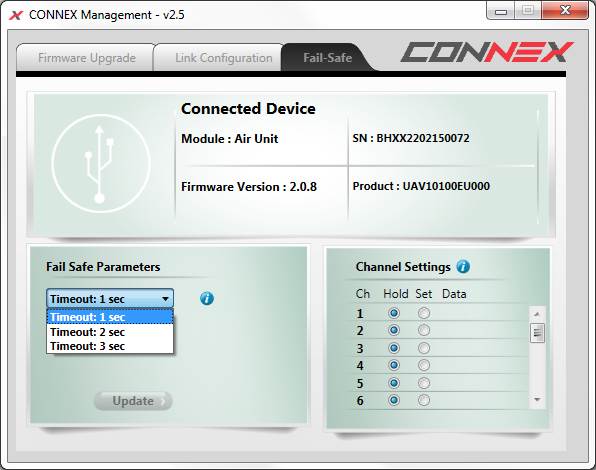Screen dimensions: 596x470
Task: Select Set radio for channel 3
Action: tap(424, 348)
